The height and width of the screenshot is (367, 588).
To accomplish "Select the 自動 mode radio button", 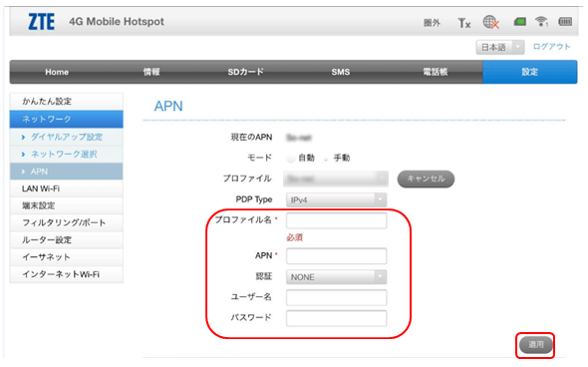I will tap(290, 159).
